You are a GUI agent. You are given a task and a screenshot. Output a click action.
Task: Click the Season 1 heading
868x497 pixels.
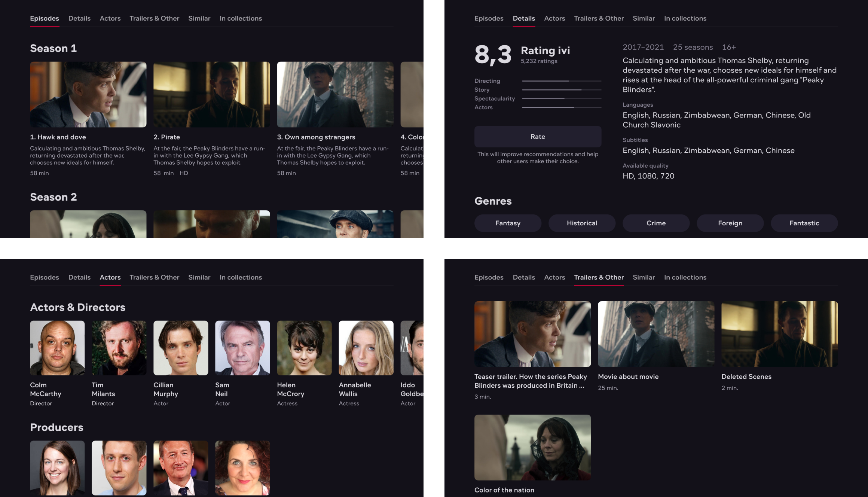coord(53,48)
